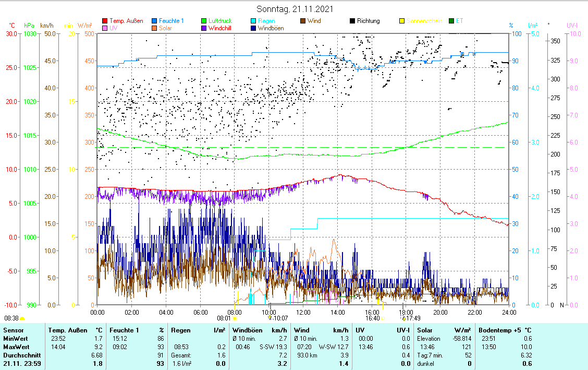This screenshot has height=370, width=588.
Task: Click the sunset icon next to 16:40
Action: coord(383,318)
